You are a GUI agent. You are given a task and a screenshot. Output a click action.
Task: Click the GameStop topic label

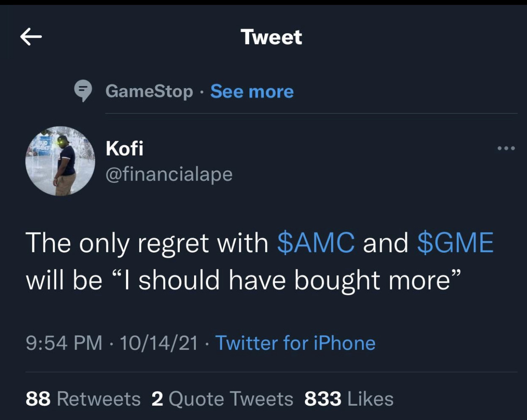(x=149, y=91)
